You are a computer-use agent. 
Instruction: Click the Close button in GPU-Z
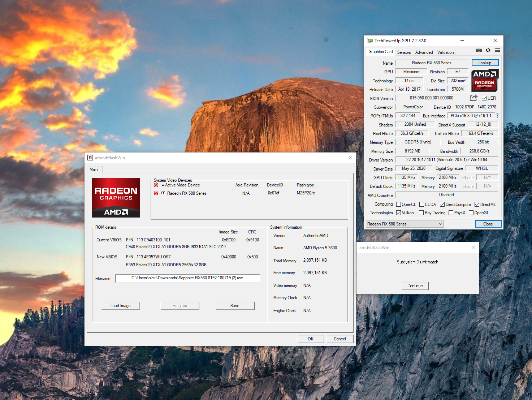point(488,224)
